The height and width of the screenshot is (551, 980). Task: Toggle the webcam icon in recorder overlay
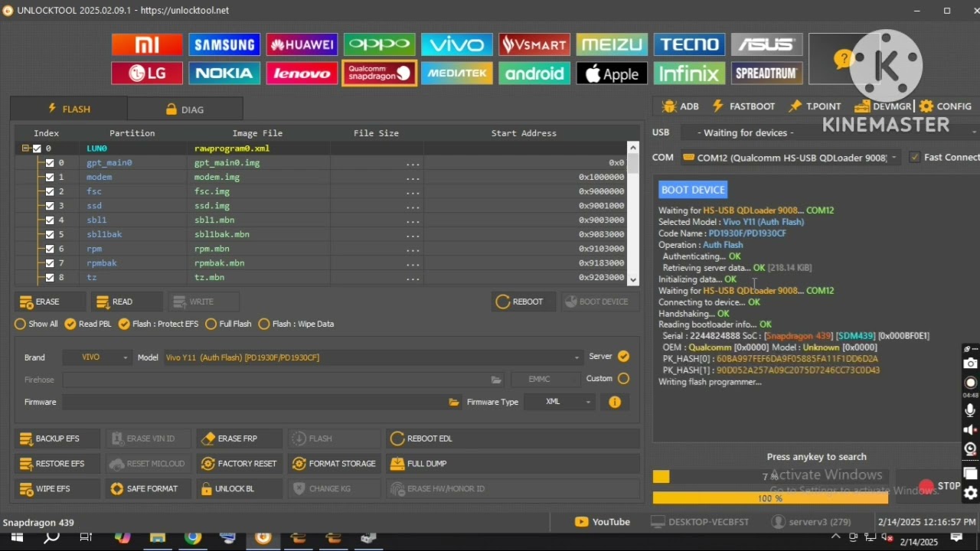[971, 449]
